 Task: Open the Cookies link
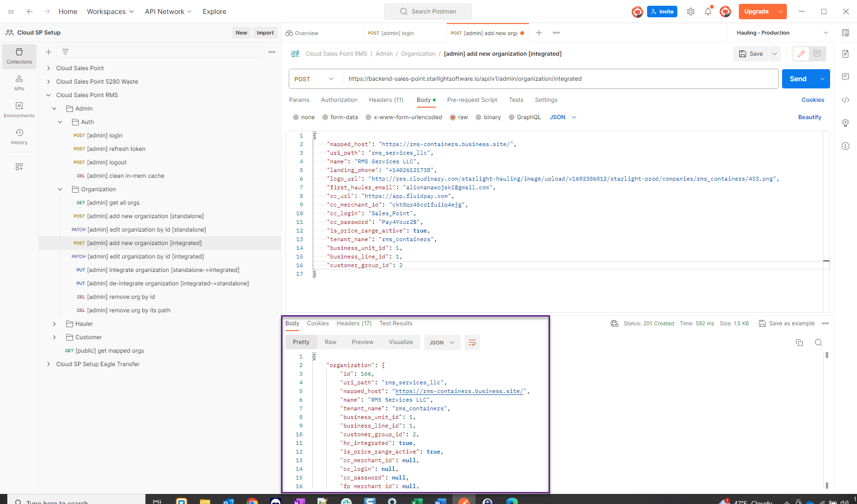(813, 100)
